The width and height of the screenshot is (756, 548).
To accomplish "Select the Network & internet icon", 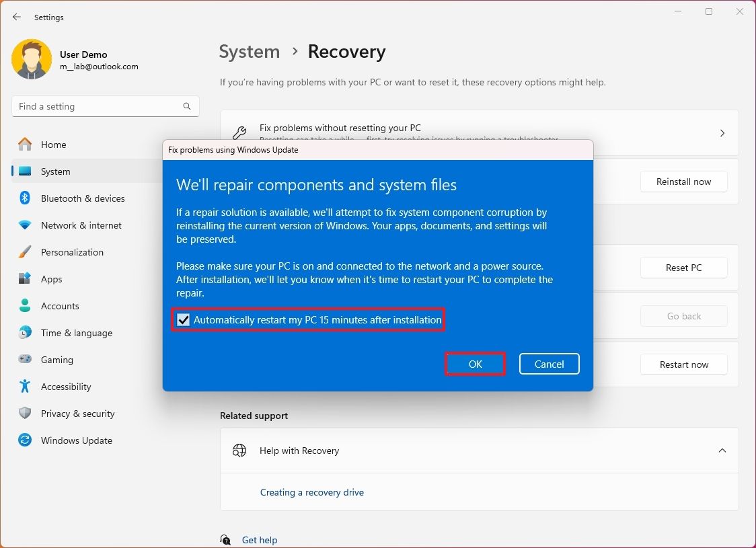I will click(x=25, y=225).
